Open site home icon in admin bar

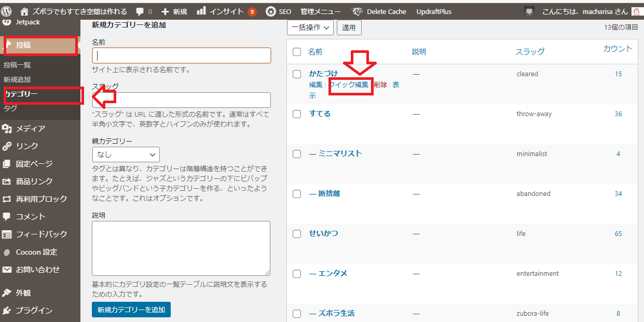pyautogui.click(x=24, y=11)
